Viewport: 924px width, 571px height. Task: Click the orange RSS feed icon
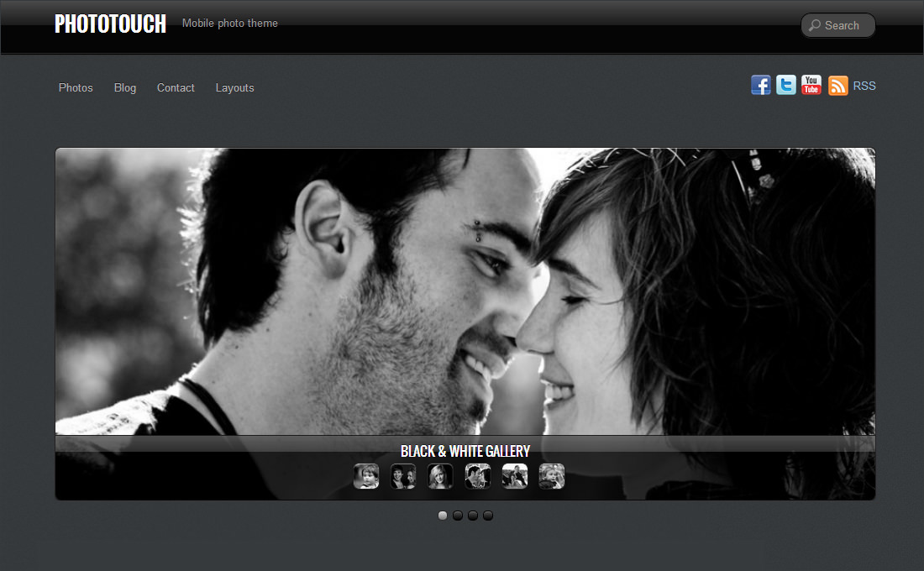pos(838,86)
